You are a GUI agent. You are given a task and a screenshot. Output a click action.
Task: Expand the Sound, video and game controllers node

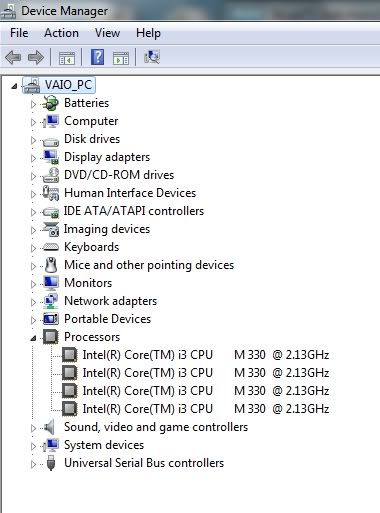33,428
